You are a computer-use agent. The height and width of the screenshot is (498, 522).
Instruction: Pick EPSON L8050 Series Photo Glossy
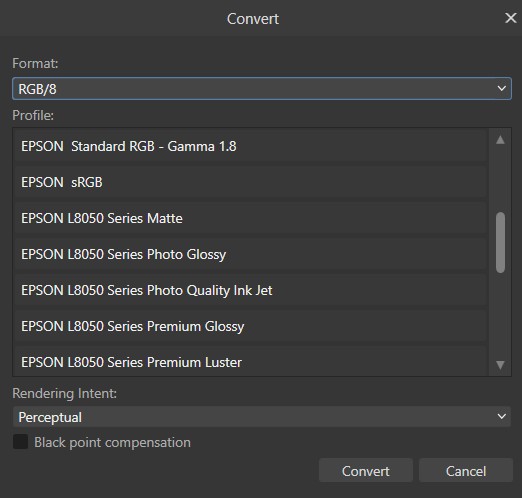coord(250,254)
